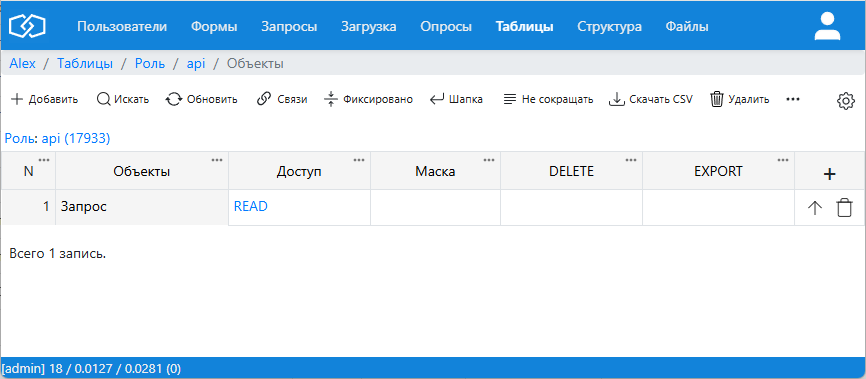Click Добавить to add a record
Viewport: 866px width, 379px height.
(x=45, y=99)
